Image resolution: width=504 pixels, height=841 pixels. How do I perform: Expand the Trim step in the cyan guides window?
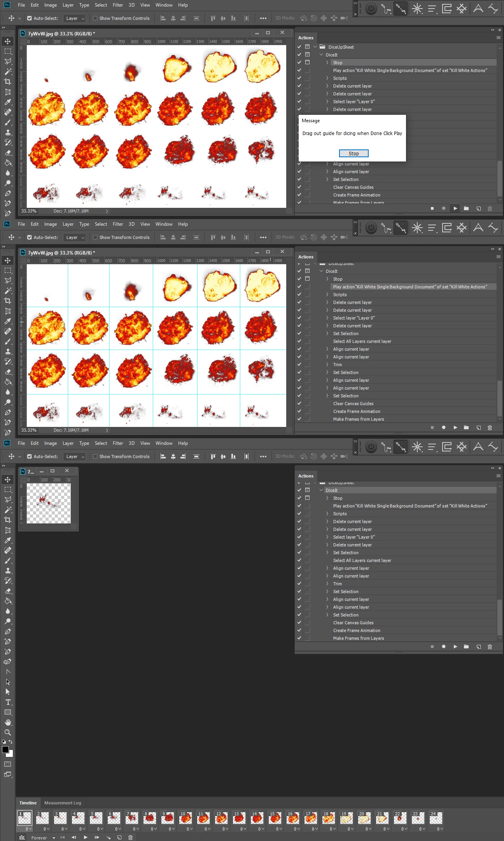(x=327, y=365)
